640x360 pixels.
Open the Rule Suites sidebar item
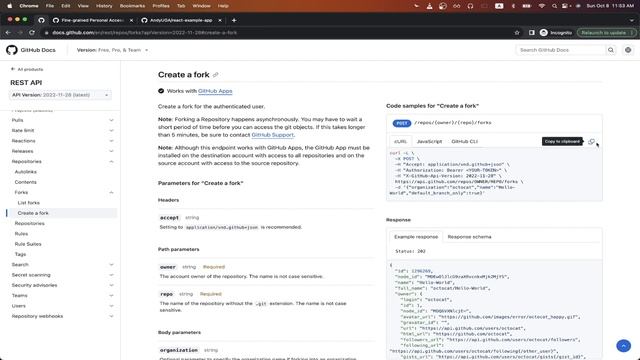pyautogui.click(x=28, y=244)
